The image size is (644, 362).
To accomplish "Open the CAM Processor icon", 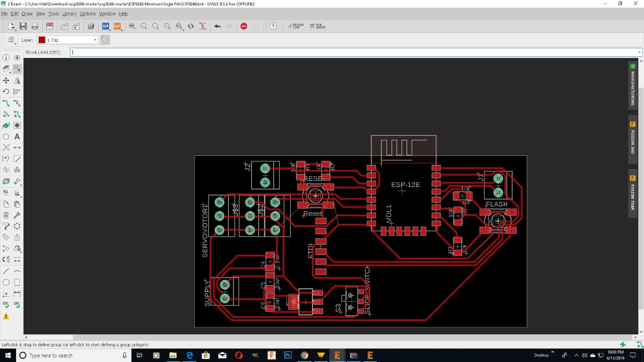I will point(64,26).
